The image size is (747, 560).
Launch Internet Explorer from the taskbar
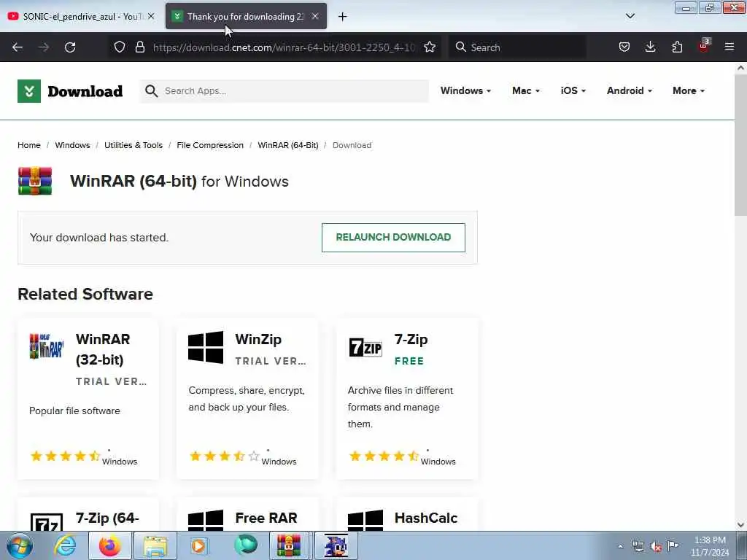coord(65,545)
